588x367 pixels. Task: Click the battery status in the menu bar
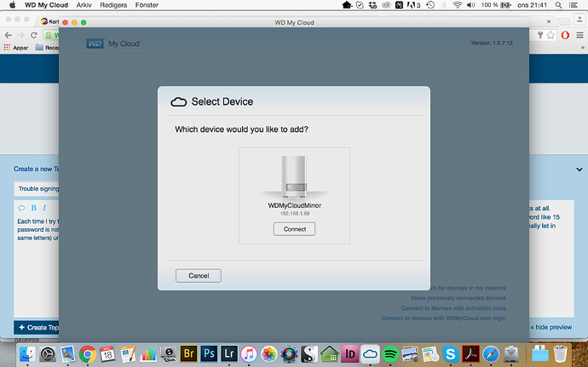pos(496,5)
